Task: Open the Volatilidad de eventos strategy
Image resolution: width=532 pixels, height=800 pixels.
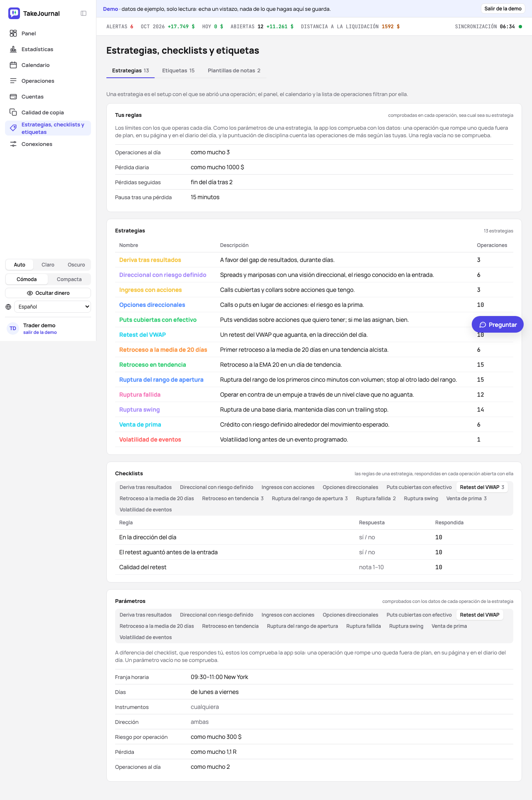Action: [150, 440]
